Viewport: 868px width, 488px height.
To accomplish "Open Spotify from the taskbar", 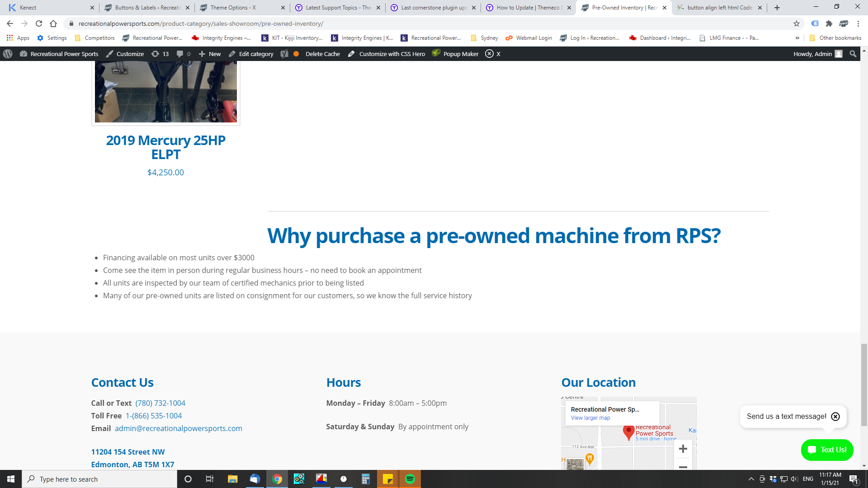I will [x=410, y=479].
